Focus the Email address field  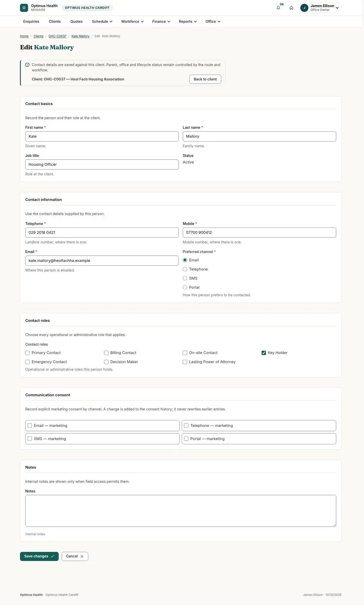pyautogui.click(x=102, y=261)
